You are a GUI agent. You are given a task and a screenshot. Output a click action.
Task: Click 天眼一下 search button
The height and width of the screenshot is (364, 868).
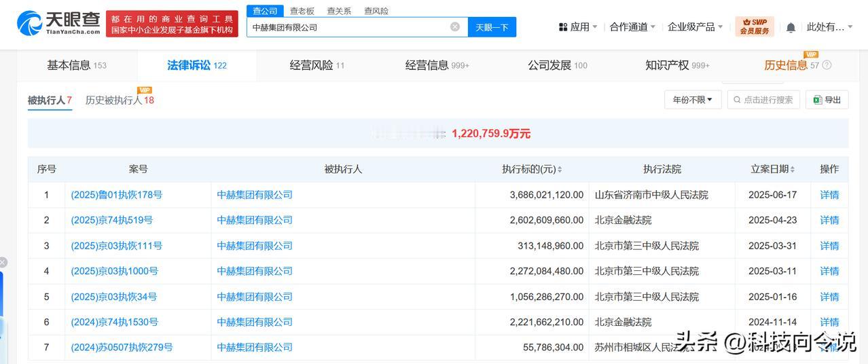tap(492, 27)
